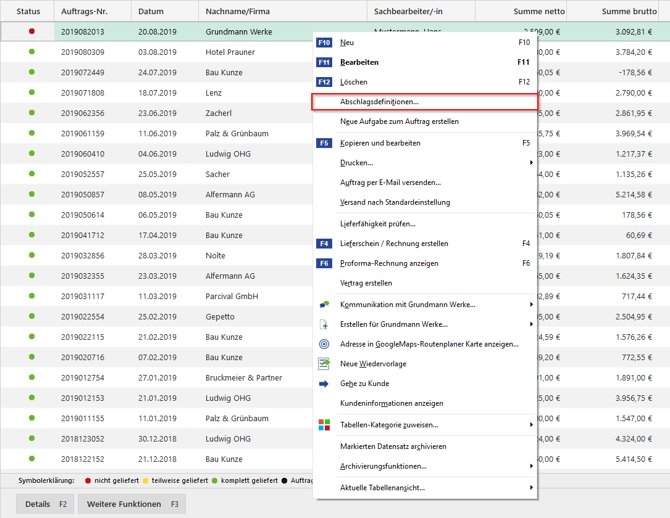670x518 pixels.
Task: Click the GoogleMaps target icon
Action: point(324,344)
